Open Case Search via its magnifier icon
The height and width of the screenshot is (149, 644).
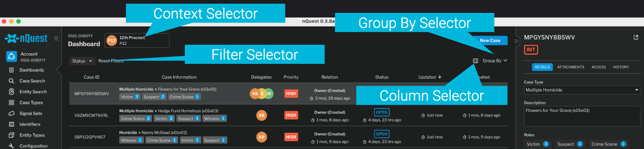[11, 81]
